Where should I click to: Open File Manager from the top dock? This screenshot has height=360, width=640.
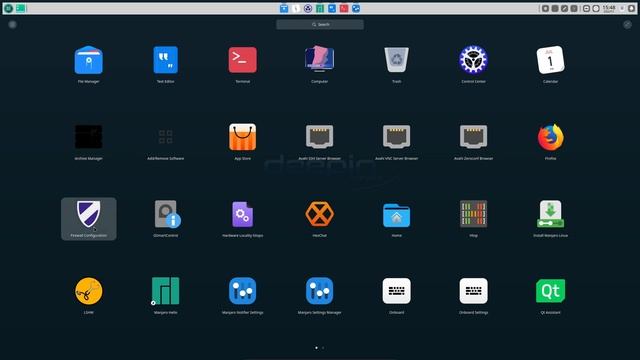pyautogui.click(x=284, y=8)
